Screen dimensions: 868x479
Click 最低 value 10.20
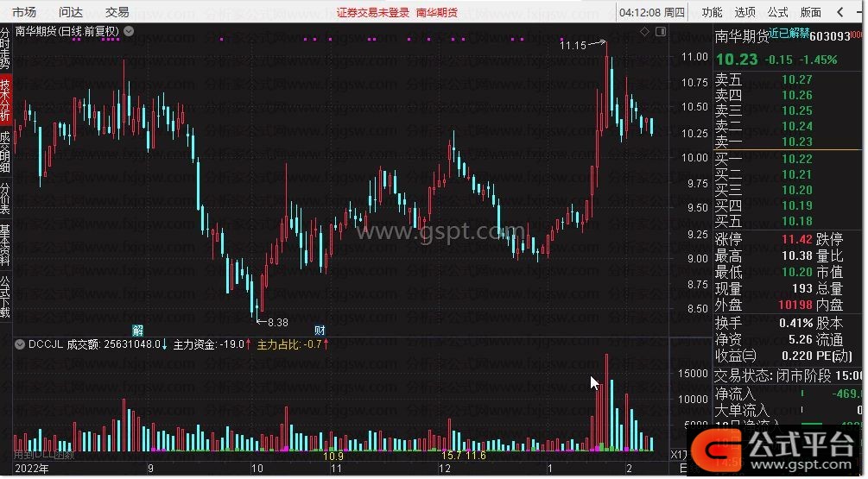coord(796,272)
